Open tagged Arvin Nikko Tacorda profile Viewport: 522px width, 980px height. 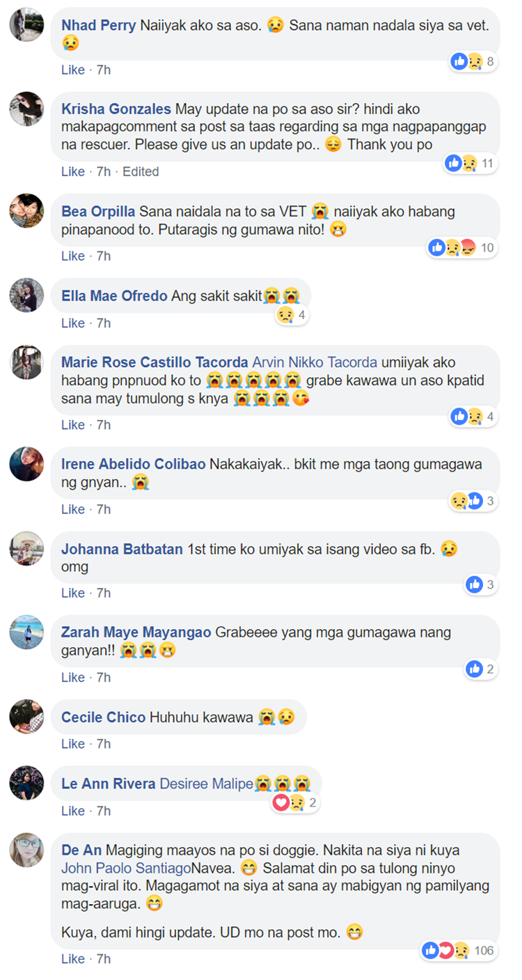click(315, 362)
